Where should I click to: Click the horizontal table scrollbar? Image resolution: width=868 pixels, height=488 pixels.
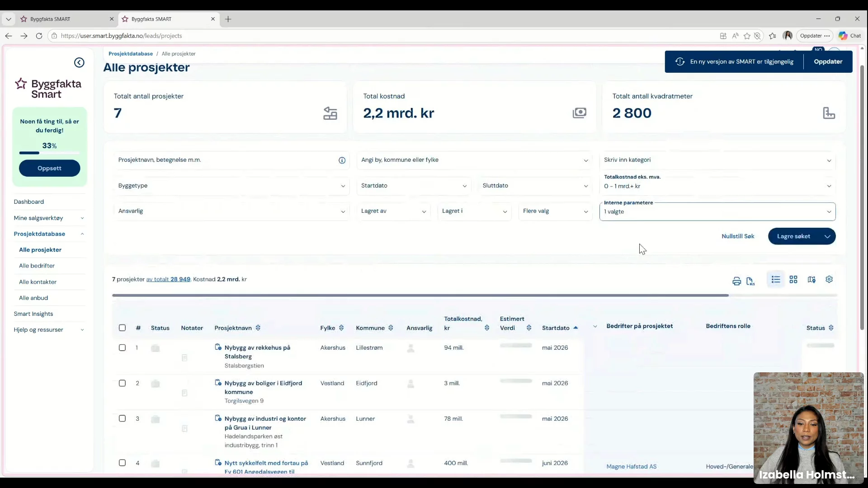420,296
